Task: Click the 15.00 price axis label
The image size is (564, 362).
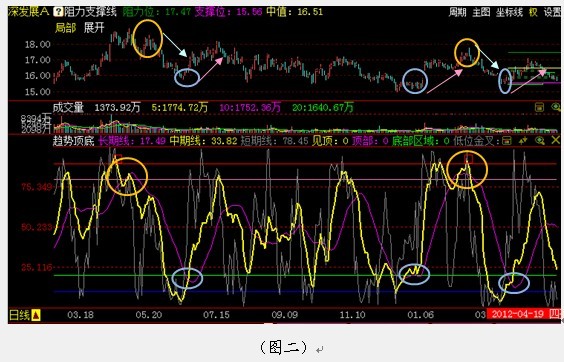Action: click(x=37, y=92)
